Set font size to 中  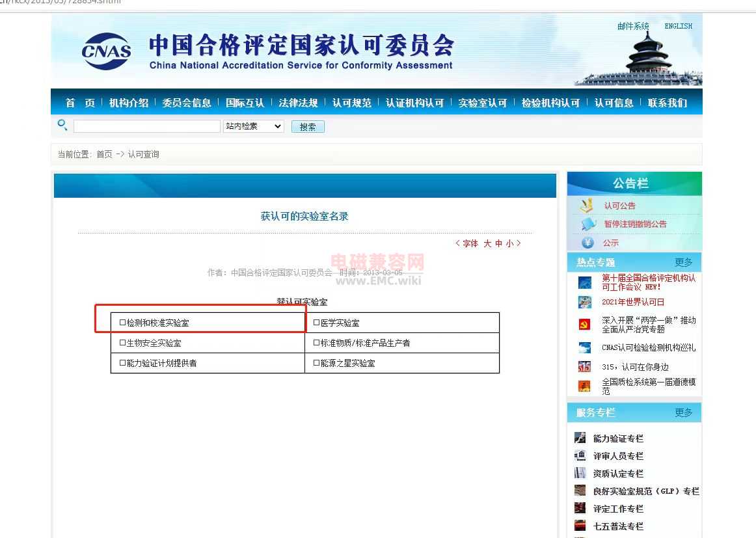click(x=498, y=243)
